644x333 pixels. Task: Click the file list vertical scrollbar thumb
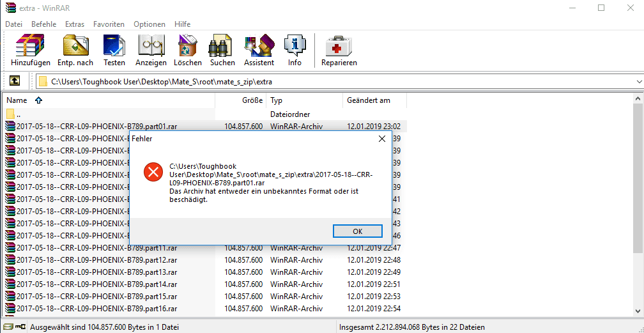tap(638, 179)
